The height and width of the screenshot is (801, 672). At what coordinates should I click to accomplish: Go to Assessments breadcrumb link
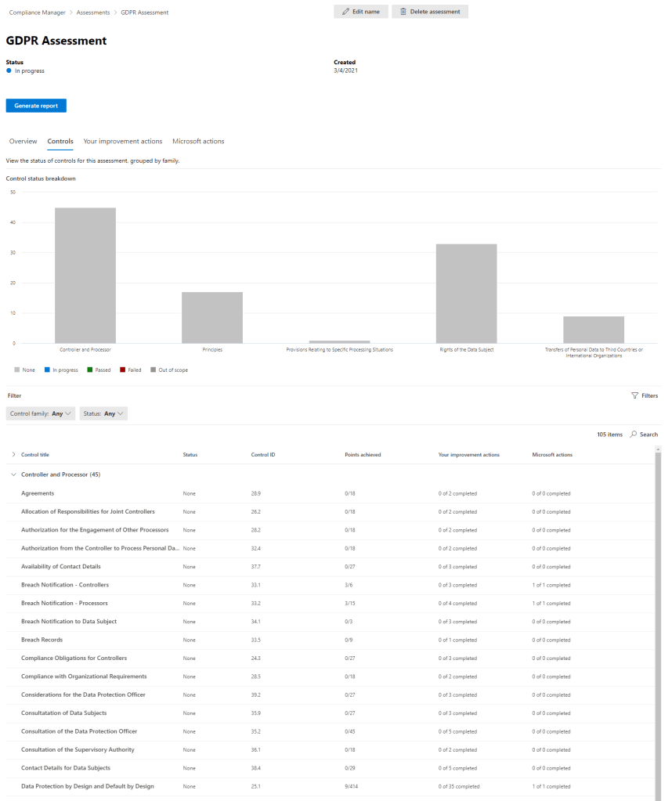93,13
